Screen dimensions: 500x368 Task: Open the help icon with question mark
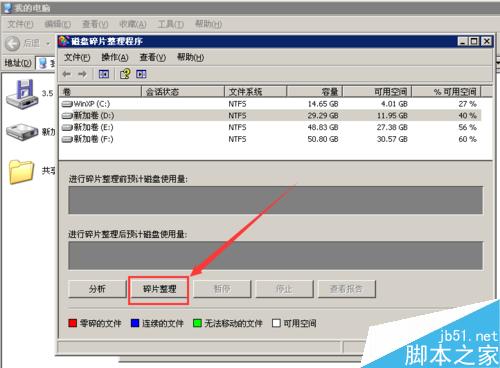tap(125, 74)
